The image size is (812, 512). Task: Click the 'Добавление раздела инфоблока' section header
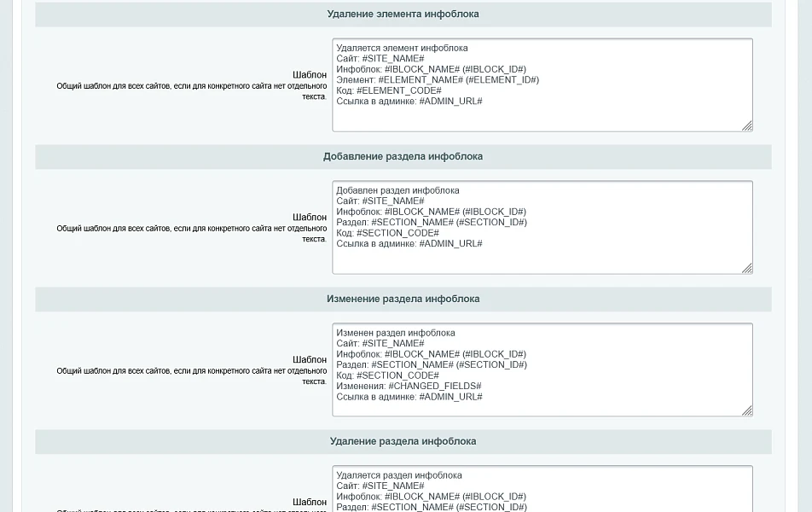click(x=403, y=156)
